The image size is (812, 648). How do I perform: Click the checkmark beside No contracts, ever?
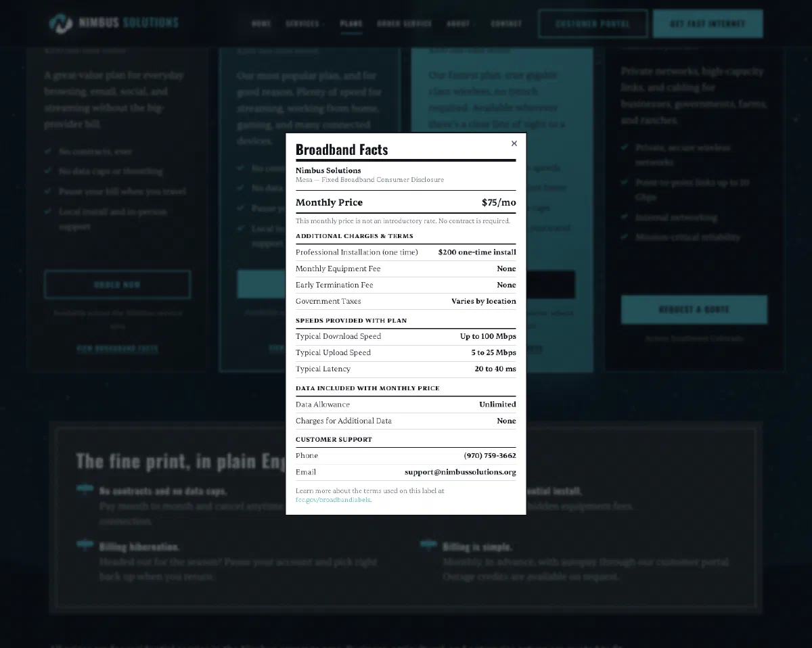48,152
